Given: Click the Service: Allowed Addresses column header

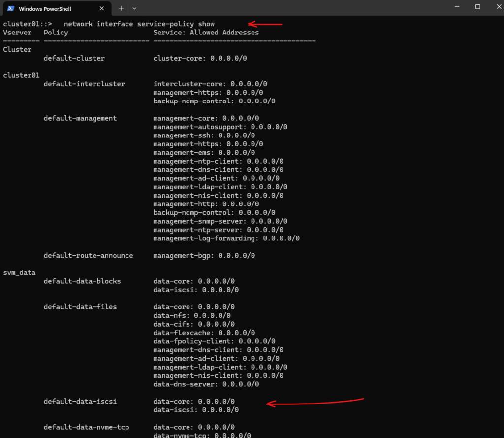Looking at the screenshot, I should click(206, 33).
